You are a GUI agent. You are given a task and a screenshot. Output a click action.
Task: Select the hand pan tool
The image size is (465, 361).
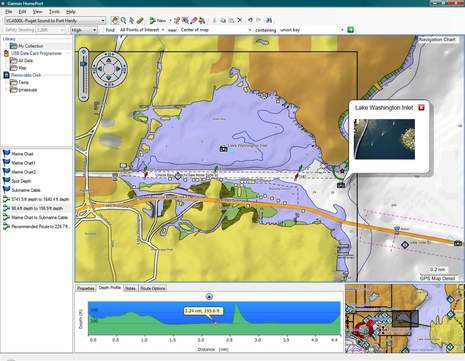click(115, 21)
